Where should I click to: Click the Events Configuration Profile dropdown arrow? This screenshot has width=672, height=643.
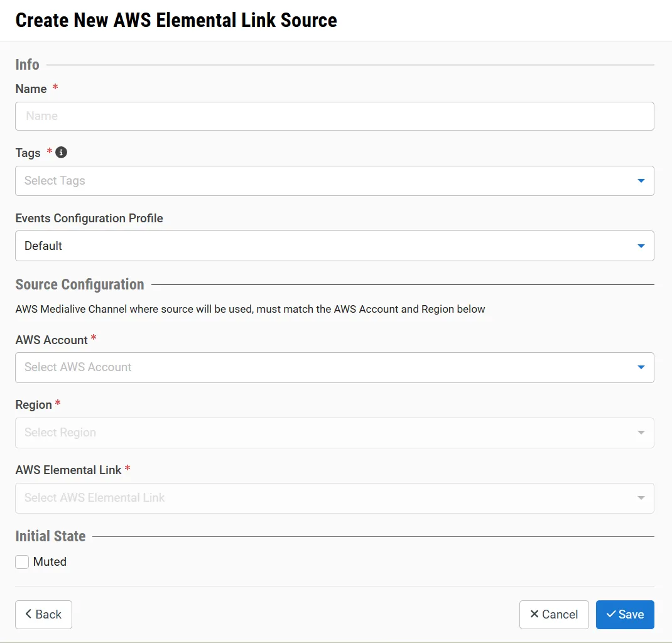point(641,246)
